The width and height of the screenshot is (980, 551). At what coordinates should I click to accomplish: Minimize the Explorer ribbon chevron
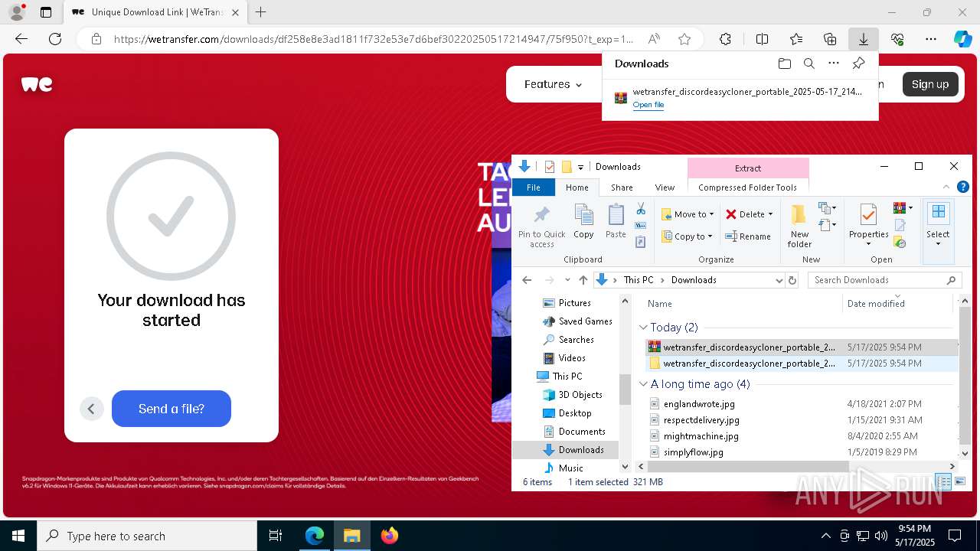pyautogui.click(x=947, y=187)
